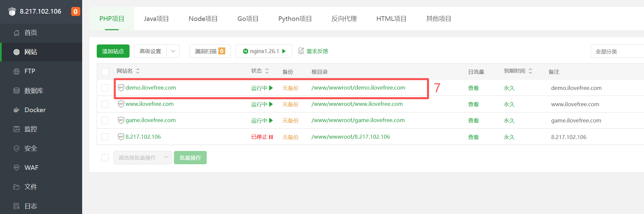Image resolution: width=644 pixels, height=214 pixels.
Task: Click the green 添加站点 button
Action: 113,51
